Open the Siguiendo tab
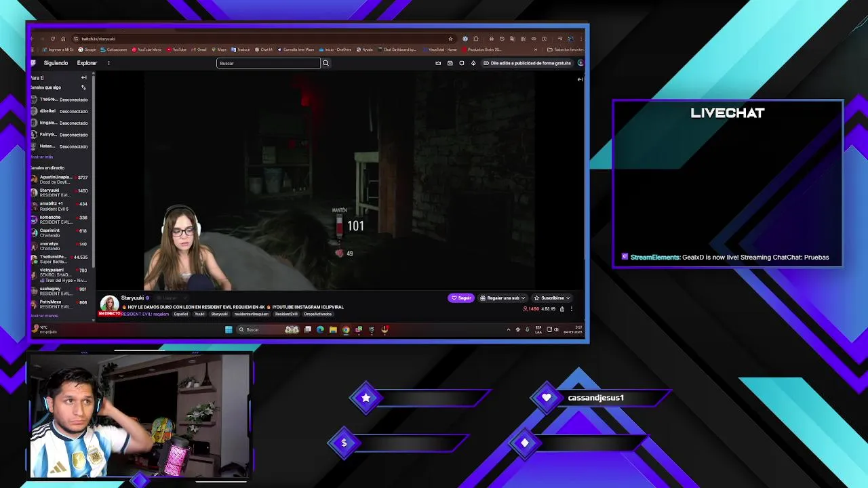 (56, 63)
